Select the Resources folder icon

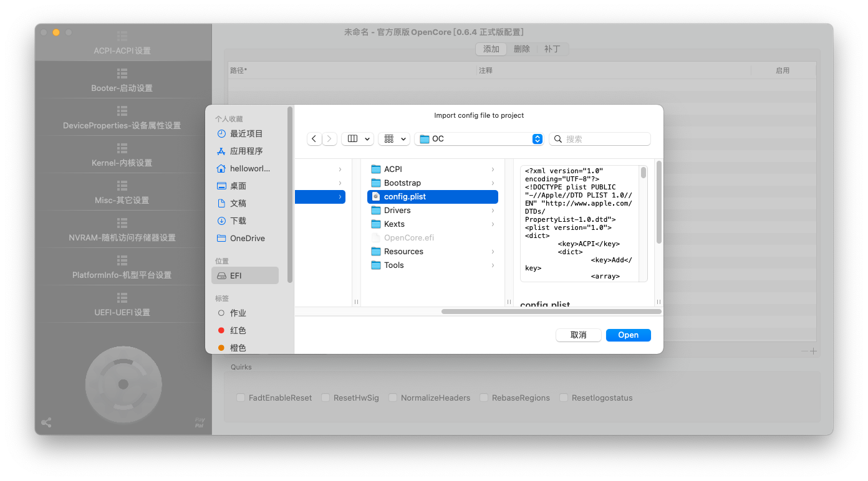click(x=375, y=251)
